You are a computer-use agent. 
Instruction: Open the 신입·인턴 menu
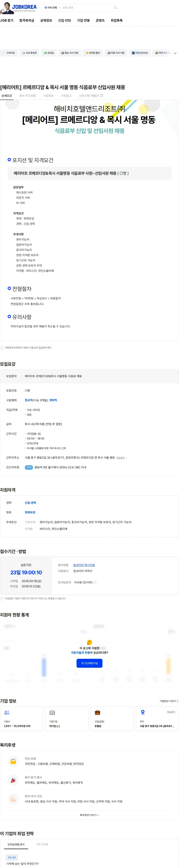click(x=64, y=21)
